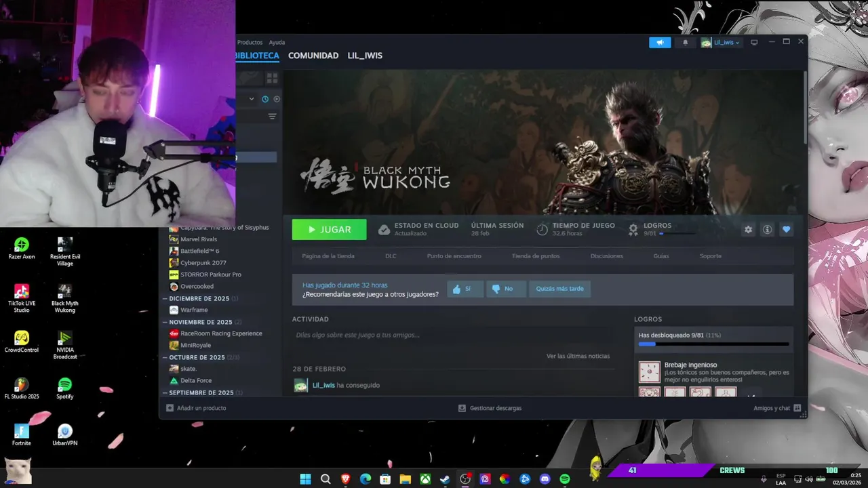Recommend the game with the Sí thumbs-up
This screenshot has width=868, height=488.
pos(465,289)
